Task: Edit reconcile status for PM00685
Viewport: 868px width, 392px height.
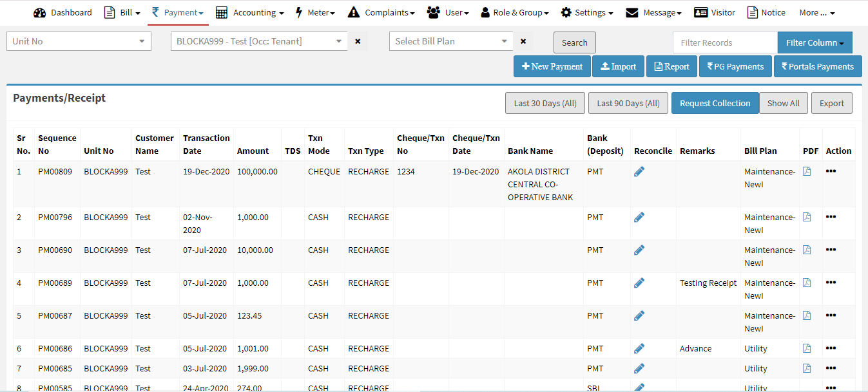Action: [639, 368]
